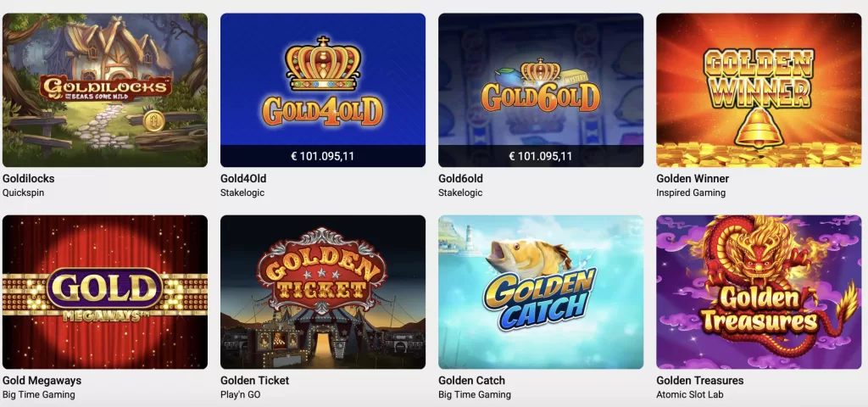Click the Goldilocks title link

(28, 179)
